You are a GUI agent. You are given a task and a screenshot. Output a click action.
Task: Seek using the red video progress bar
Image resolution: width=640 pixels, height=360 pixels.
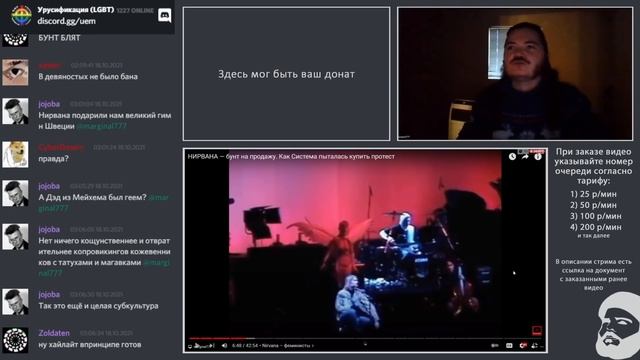tap(365, 338)
